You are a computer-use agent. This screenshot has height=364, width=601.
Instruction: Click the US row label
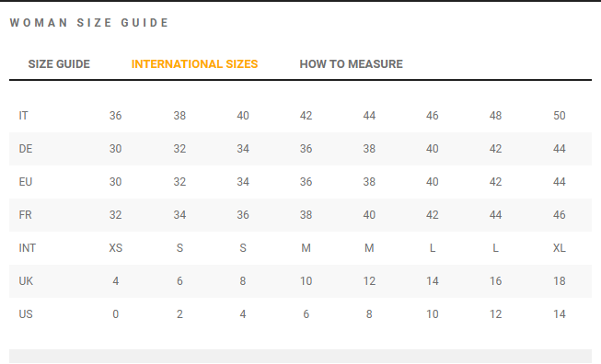point(26,314)
